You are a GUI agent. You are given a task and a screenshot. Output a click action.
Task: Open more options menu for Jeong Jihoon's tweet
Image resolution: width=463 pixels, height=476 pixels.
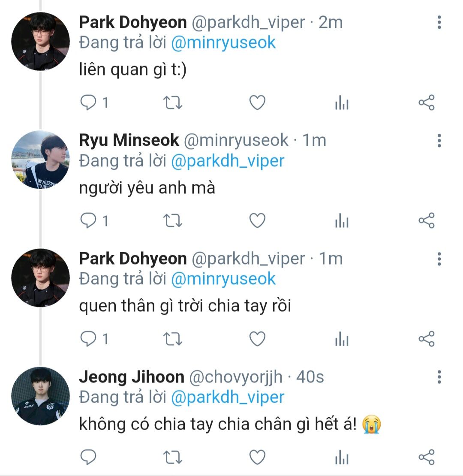point(439,377)
